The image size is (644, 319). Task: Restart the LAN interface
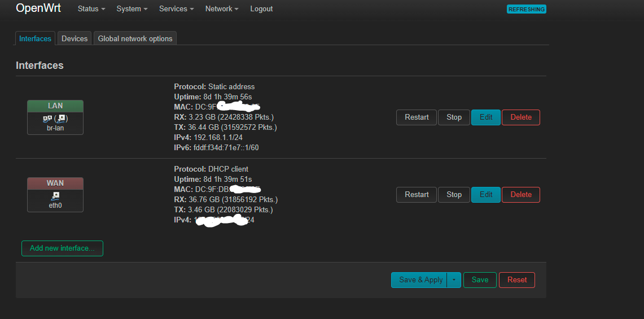pyautogui.click(x=417, y=117)
